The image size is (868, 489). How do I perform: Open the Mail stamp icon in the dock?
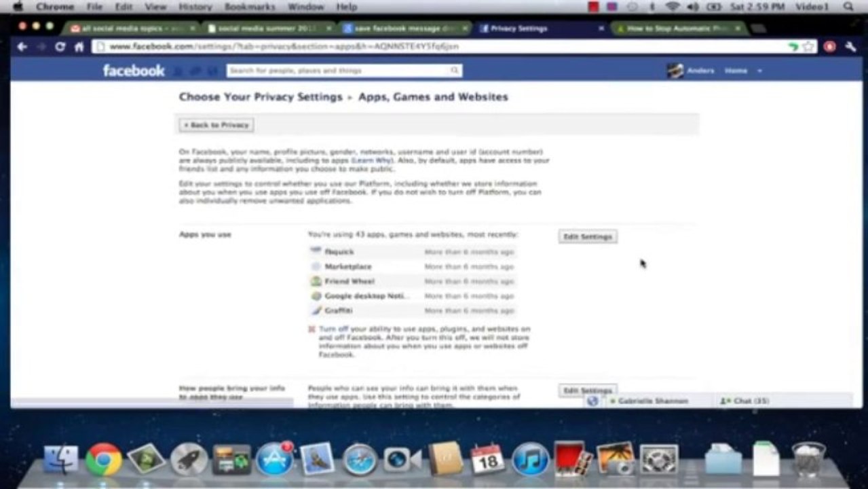[317, 460]
